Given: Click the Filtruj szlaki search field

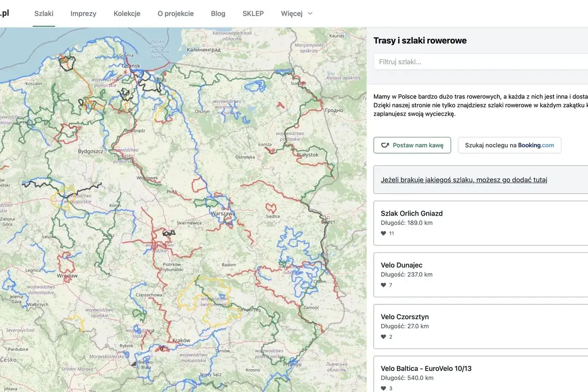Looking at the screenshot, I should tap(467, 61).
